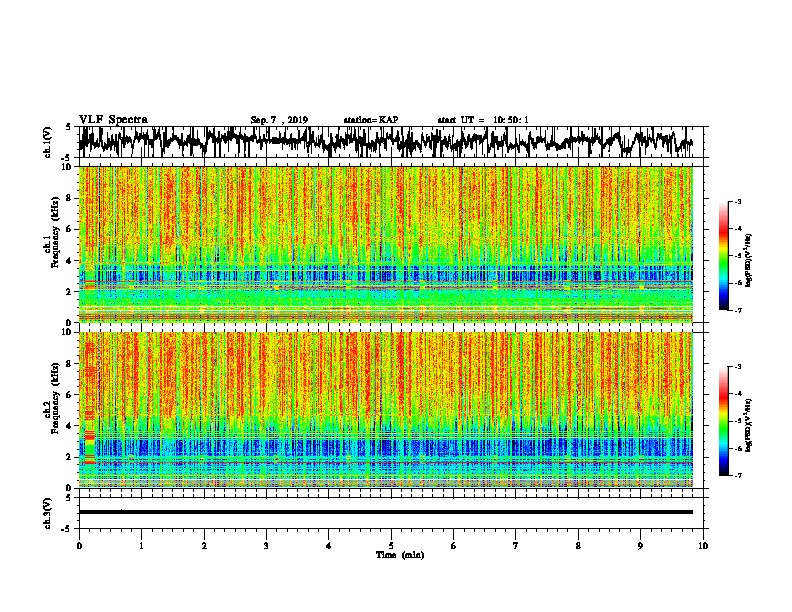Click the "8" tick on the time axis

click(578, 546)
